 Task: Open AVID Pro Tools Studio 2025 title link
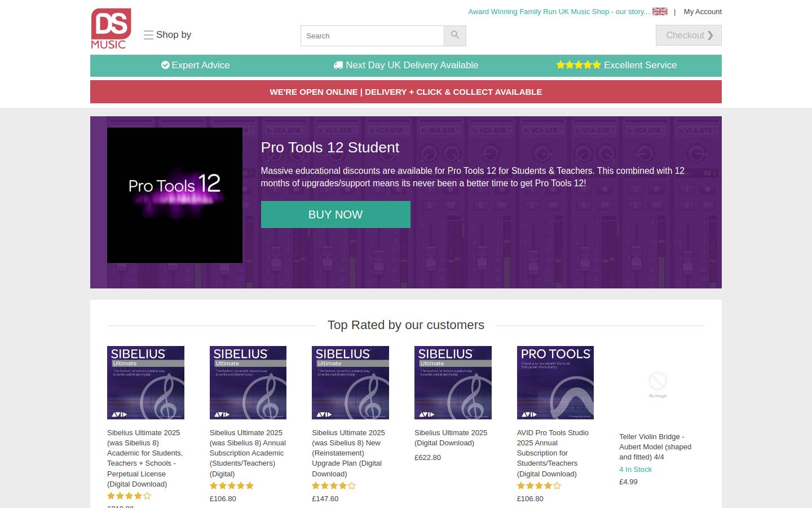(553, 453)
